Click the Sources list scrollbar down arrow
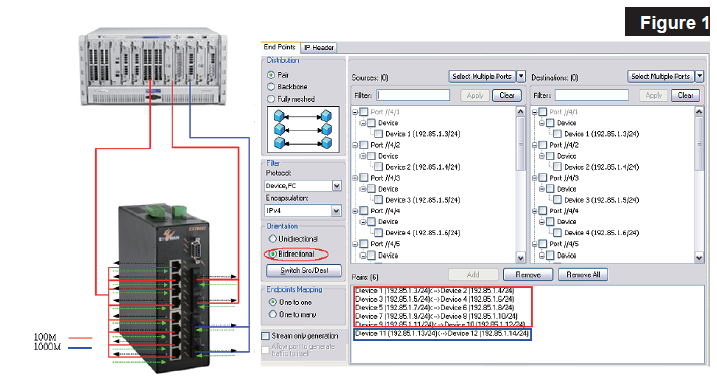The height and width of the screenshot is (382, 717). (x=520, y=258)
